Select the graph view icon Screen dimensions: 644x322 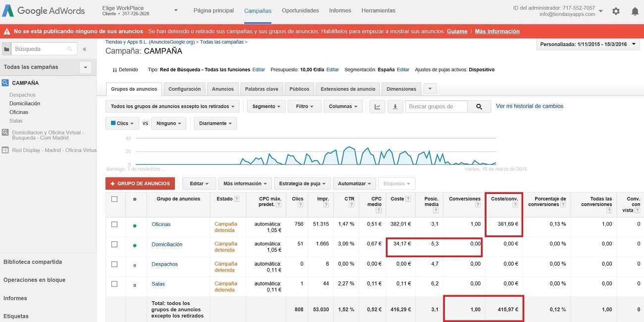377,106
